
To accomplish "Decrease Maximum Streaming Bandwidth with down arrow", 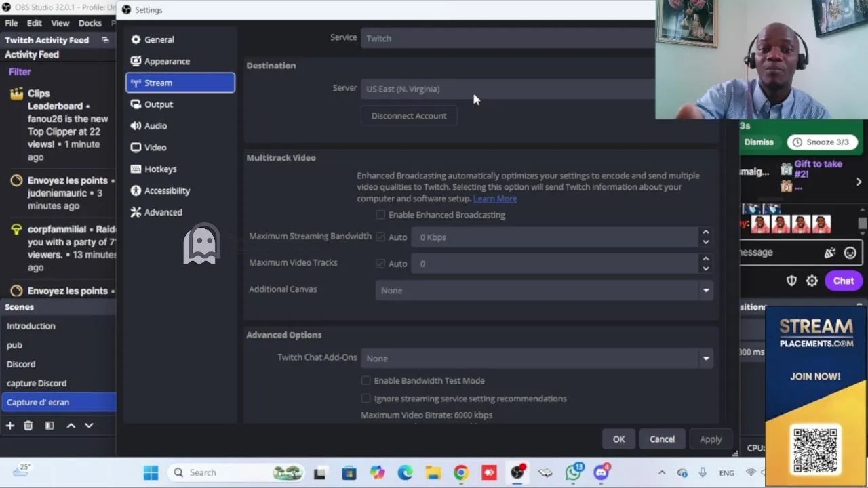I will point(706,242).
